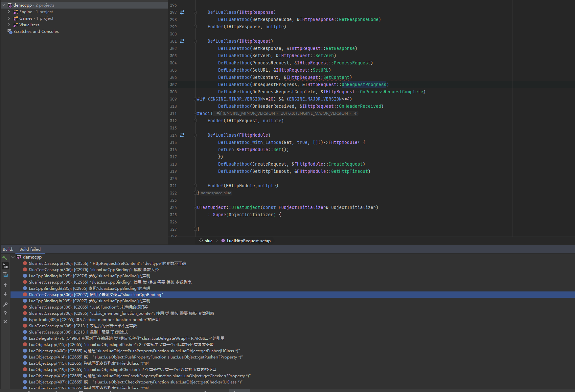Toggle the tree view icon in Build panel

point(5,266)
